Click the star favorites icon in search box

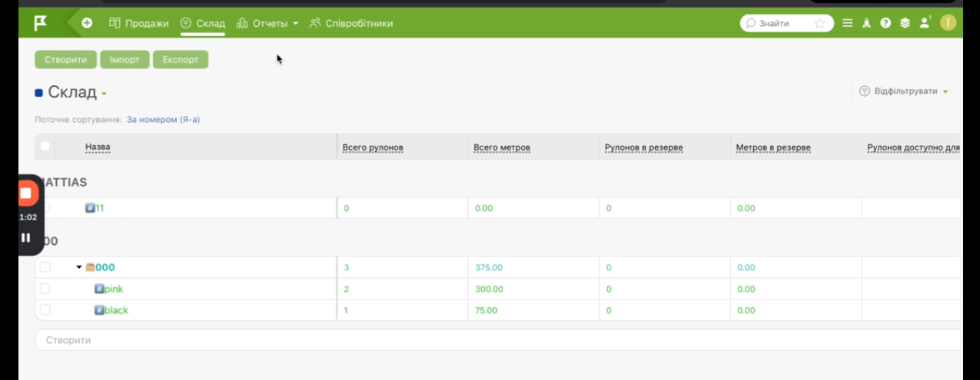(x=819, y=23)
